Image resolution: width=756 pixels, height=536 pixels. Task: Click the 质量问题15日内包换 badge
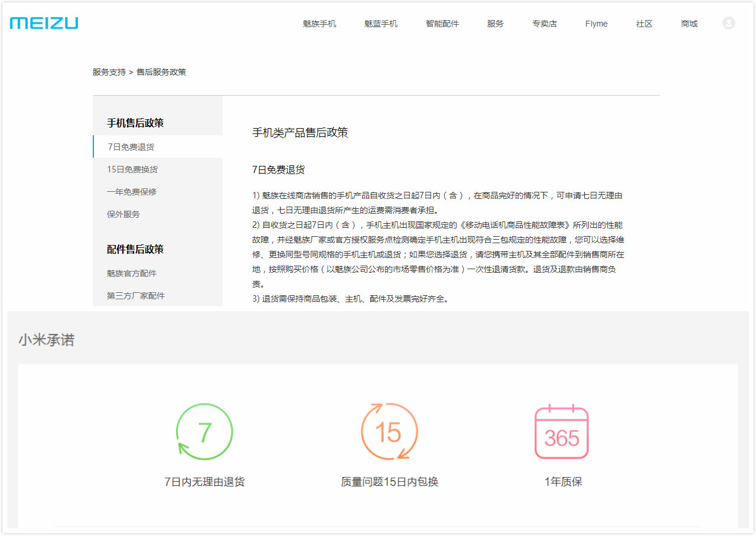coord(389,482)
